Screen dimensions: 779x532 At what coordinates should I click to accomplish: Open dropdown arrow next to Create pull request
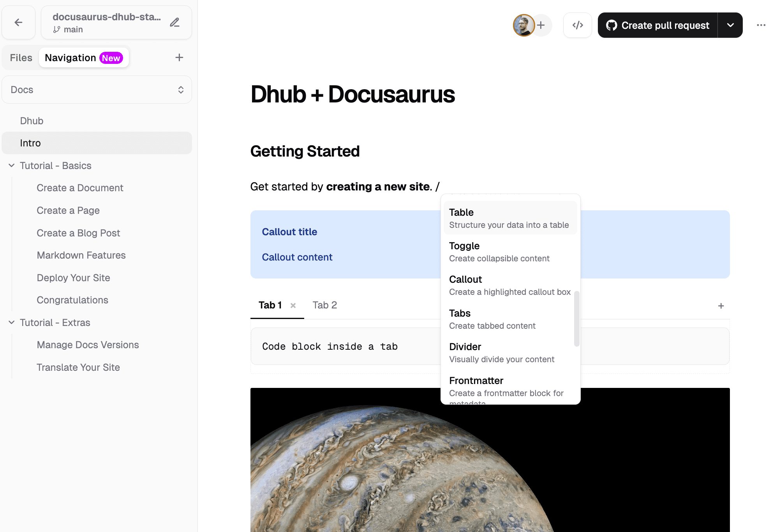point(730,25)
